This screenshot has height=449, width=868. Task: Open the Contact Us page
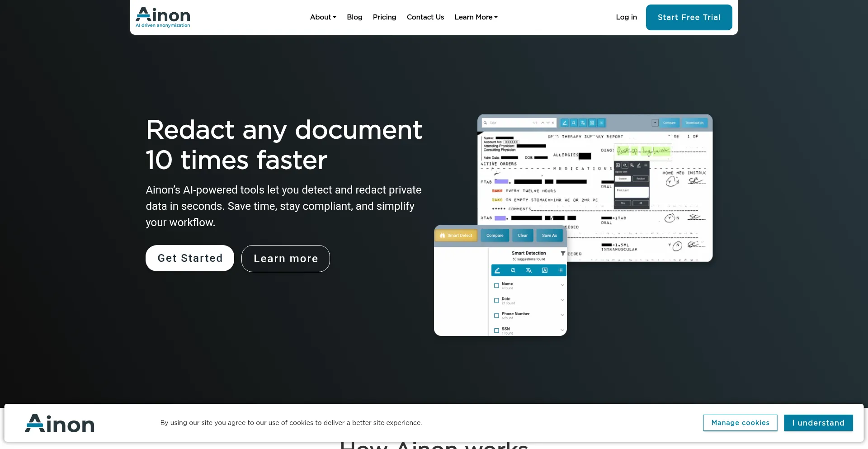[x=425, y=17]
